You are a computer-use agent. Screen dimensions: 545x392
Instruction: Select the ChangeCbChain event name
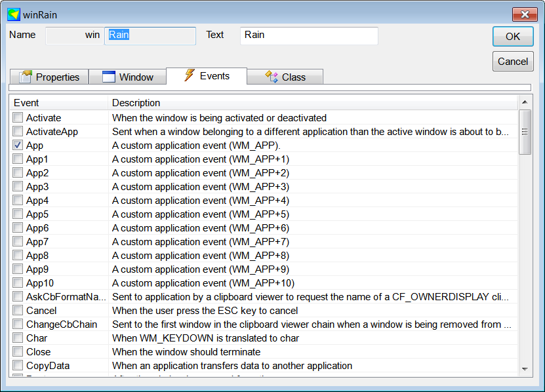(62, 324)
